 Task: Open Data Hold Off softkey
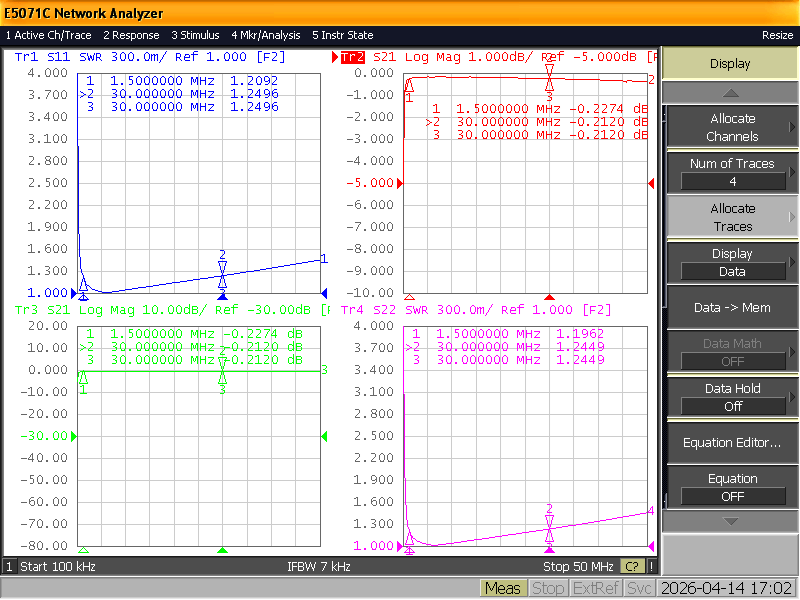coord(732,397)
